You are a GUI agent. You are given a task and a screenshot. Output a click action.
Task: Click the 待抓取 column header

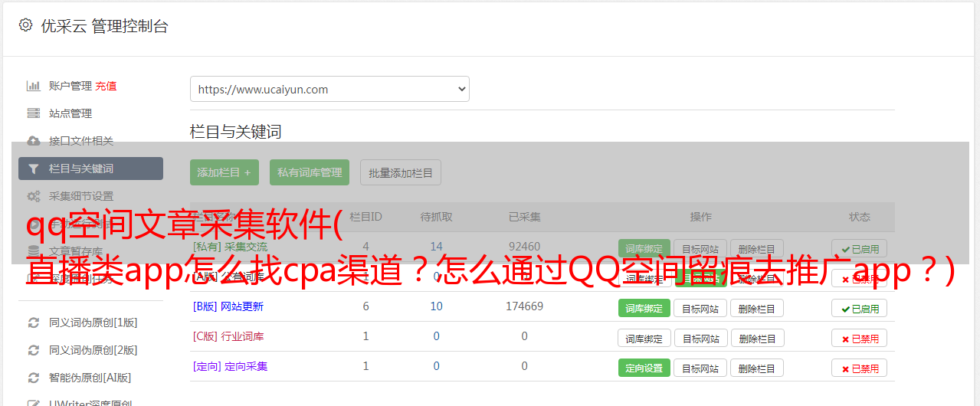[436, 217]
